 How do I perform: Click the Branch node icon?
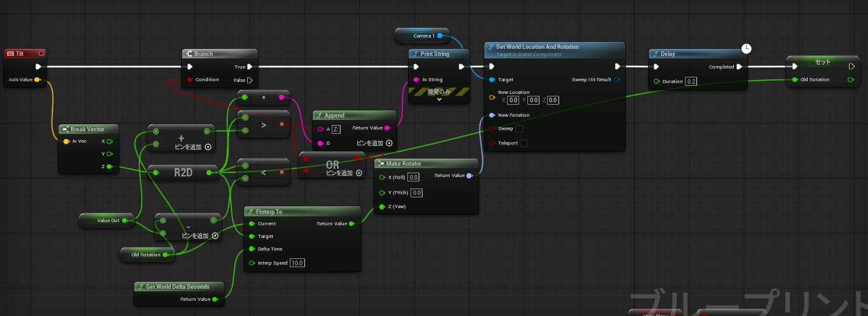pos(189,54)
